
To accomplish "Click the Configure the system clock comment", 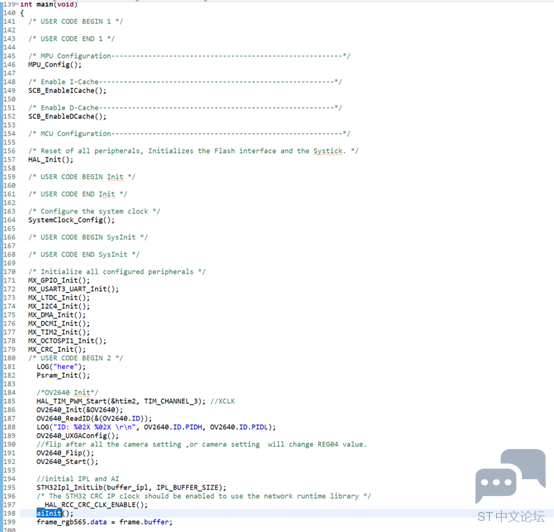I will point(94,212).
